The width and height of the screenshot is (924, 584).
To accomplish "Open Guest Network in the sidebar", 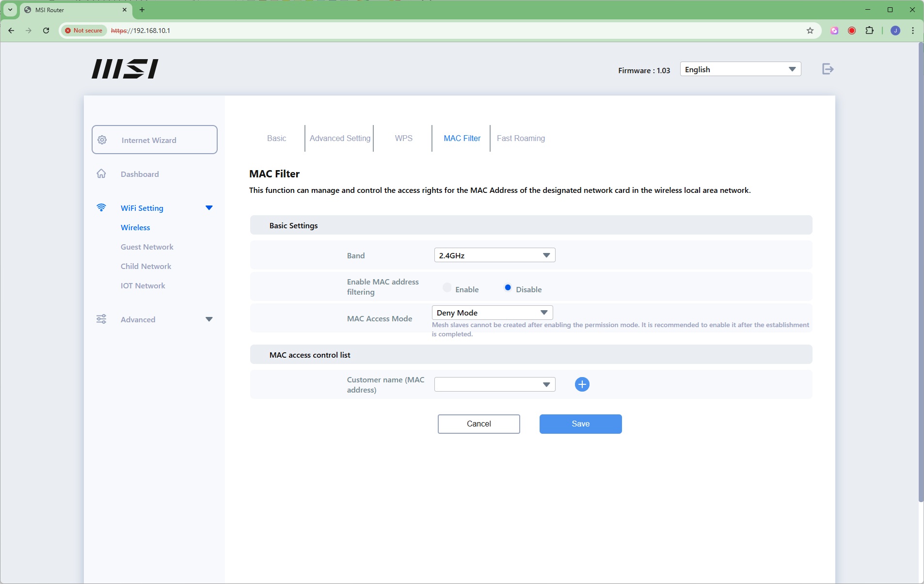I will point(147,247).
